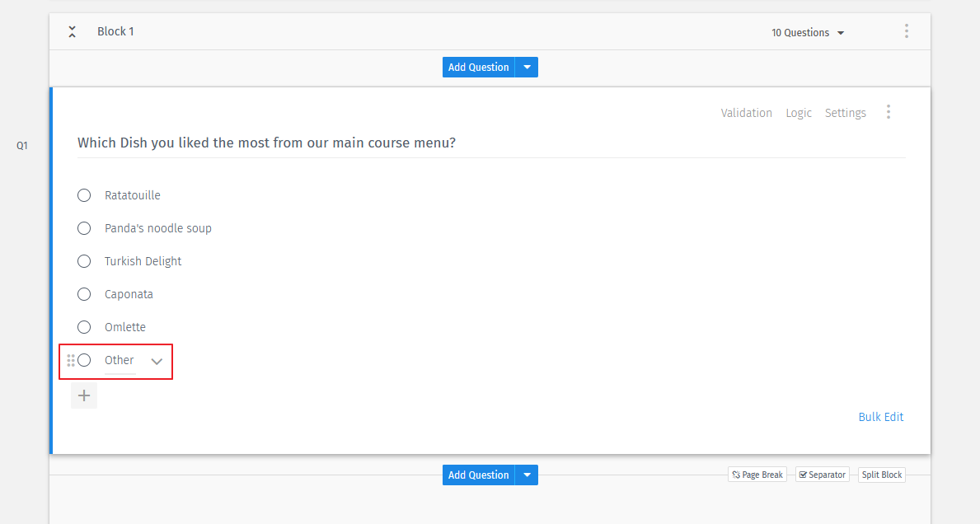Open the Settings panel for Q1
980x524 pixels.
[845, 112]
